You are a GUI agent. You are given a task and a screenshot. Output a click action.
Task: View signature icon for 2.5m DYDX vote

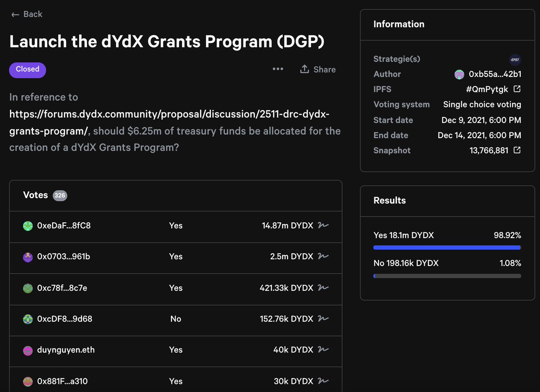click(x=323, y=257)
